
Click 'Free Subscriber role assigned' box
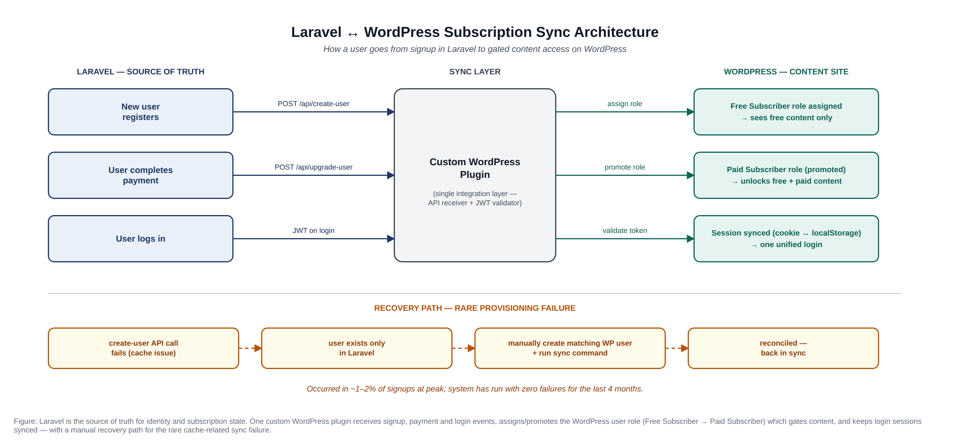click(x=786, y=112)
